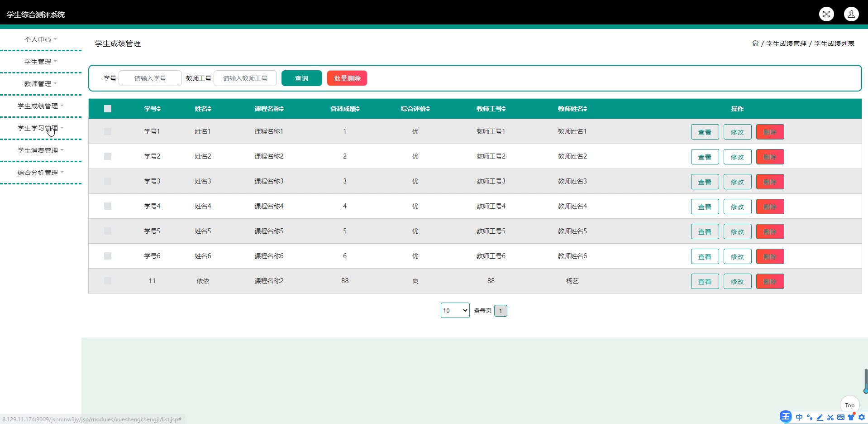Viewport: 868px width, 424px height.
Task: Click the scissors screenshot icon in IME toolbar
Action: [830, 417]
